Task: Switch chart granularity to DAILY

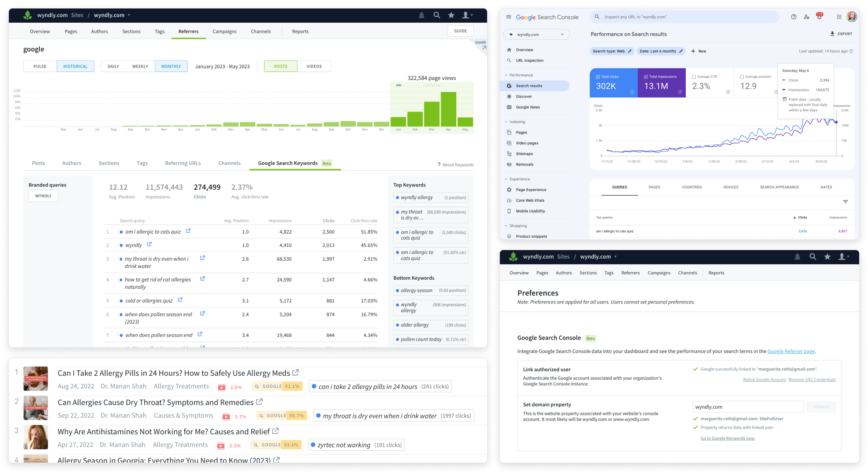Action: pos(113,67)
